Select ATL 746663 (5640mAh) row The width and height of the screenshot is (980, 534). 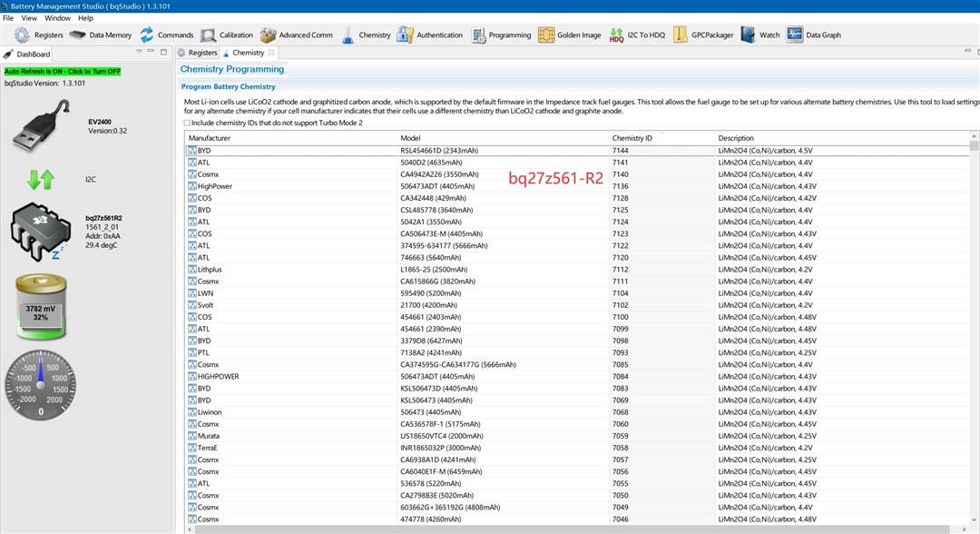[x=577, y=258]
